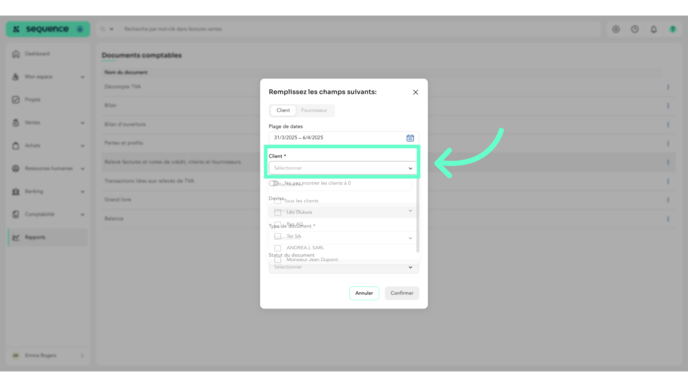Click the notification bell icon

[653, 29]
